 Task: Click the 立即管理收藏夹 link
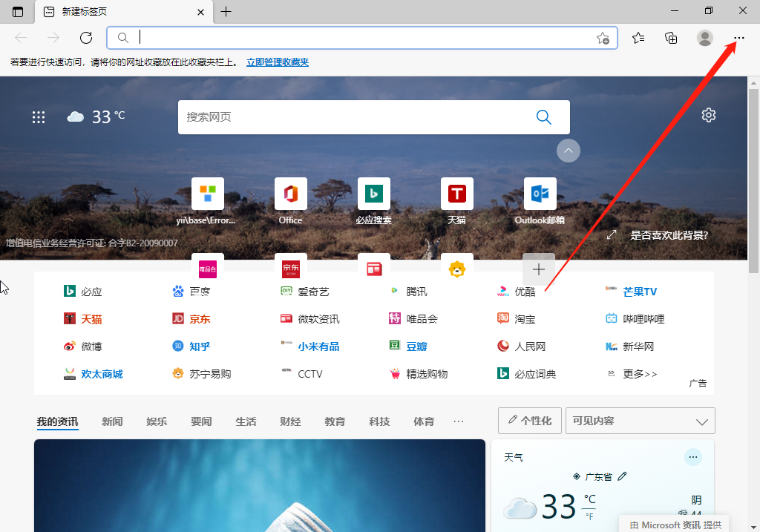277,62
